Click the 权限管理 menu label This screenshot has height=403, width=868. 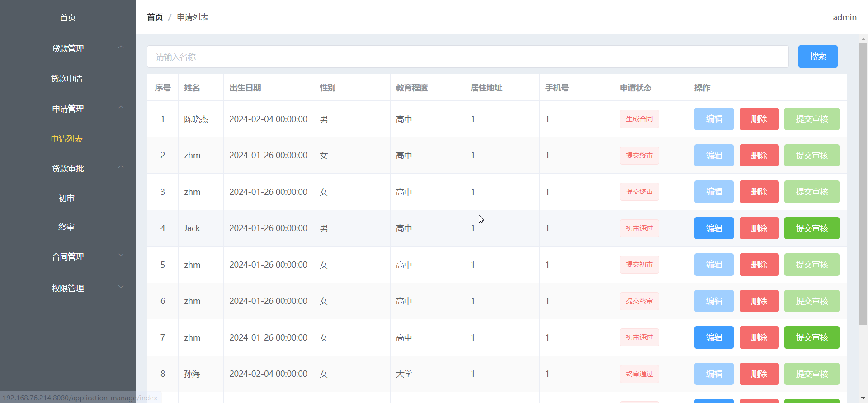tap(68, 288)
